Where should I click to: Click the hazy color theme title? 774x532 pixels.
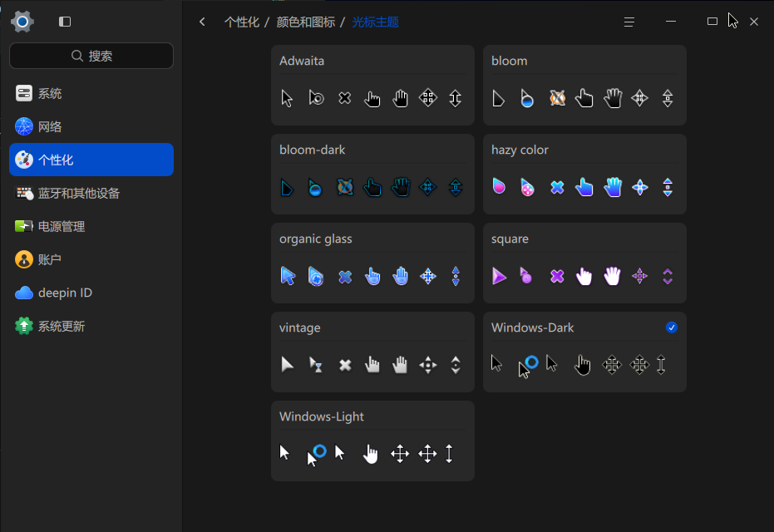click(520, 150)
